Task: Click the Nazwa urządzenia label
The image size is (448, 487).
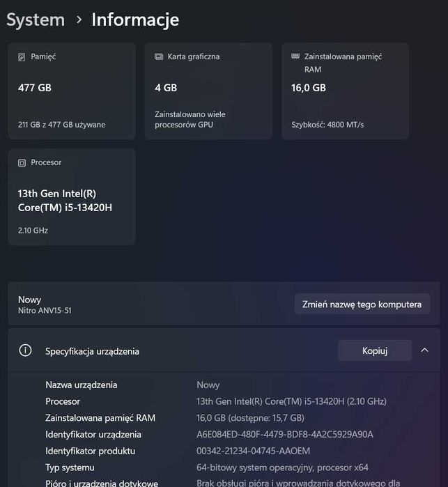Action: (x=82, y=385)
